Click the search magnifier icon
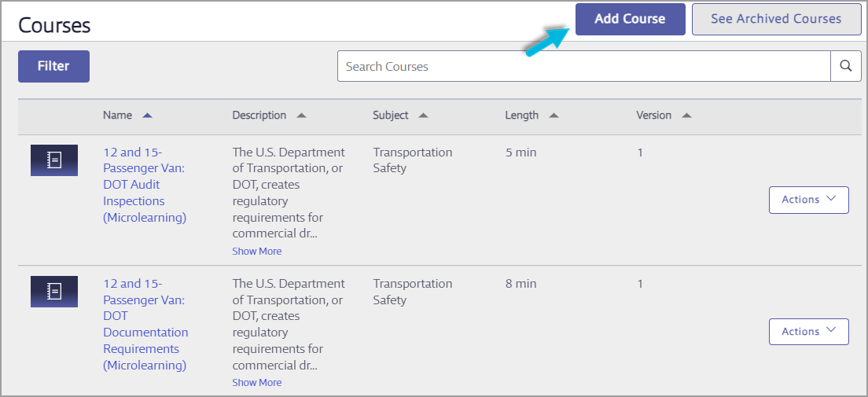The height and width of the screenshot is (397, 868). (x=845, y=67)
